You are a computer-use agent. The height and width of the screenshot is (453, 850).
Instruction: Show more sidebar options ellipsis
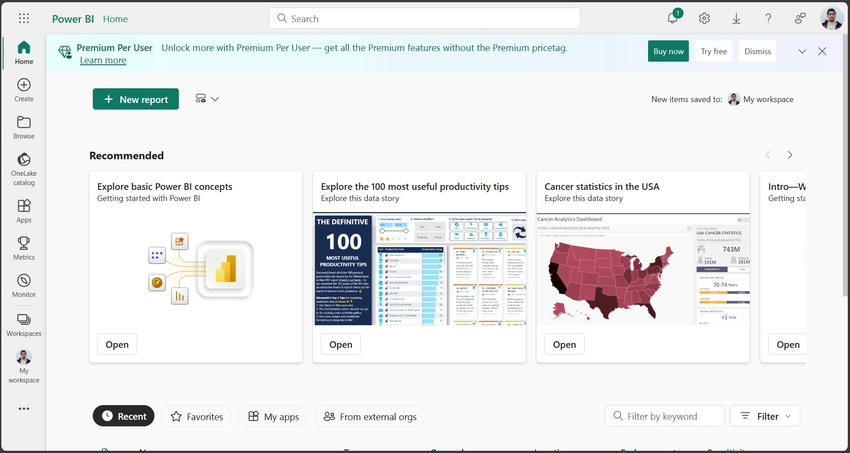(24, 409)
